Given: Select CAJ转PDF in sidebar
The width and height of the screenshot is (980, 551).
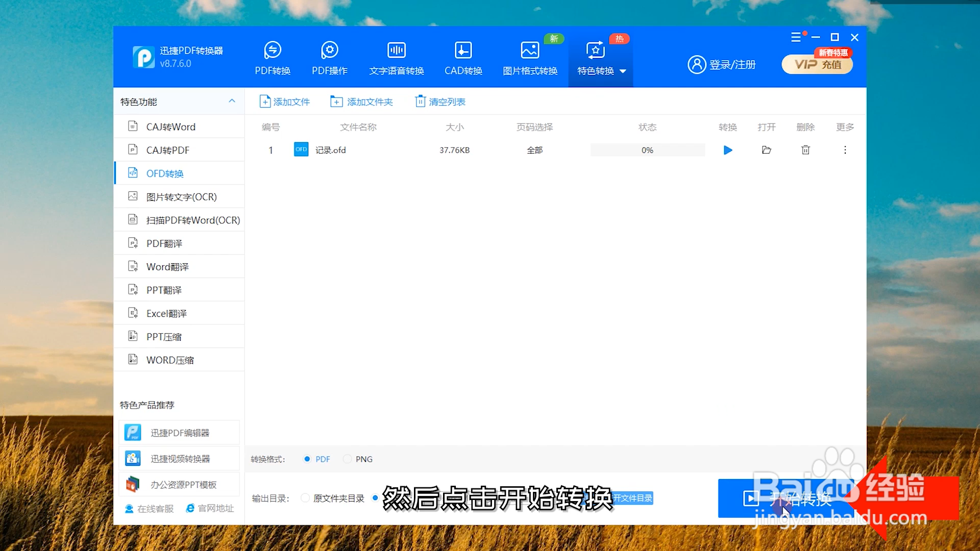Looking at the screenshot, I should 179,150.
